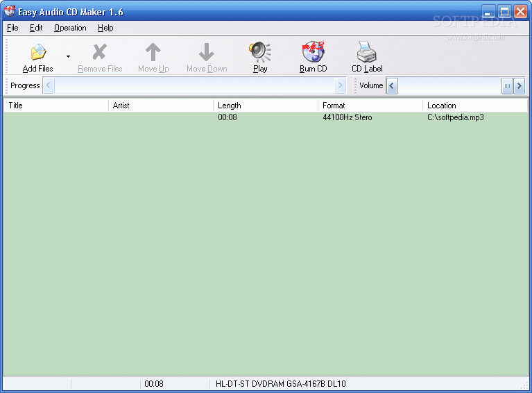The width and height of the screenshot is (532, 393).
Task: Open the Help menu
Action: pos(105,28)
